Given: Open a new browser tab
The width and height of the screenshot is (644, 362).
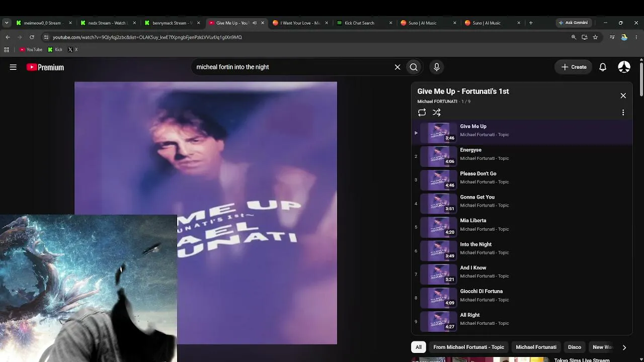Looking at the screenshot, I should (x=531, y=23).
